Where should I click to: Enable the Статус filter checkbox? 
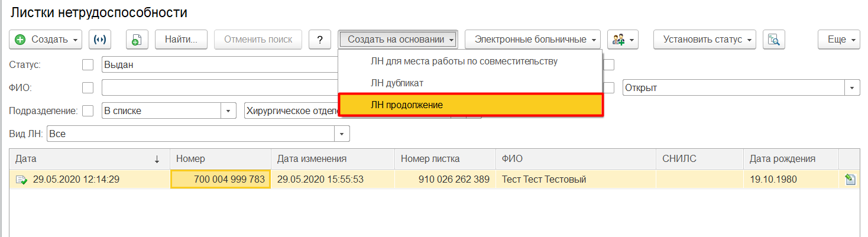tap(88, 65)
